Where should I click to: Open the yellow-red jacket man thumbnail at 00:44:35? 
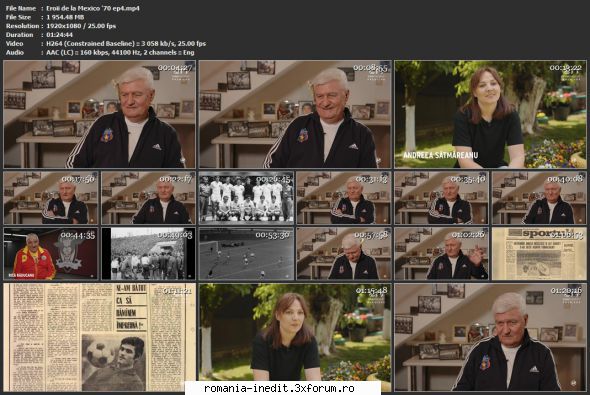(51, 254)
